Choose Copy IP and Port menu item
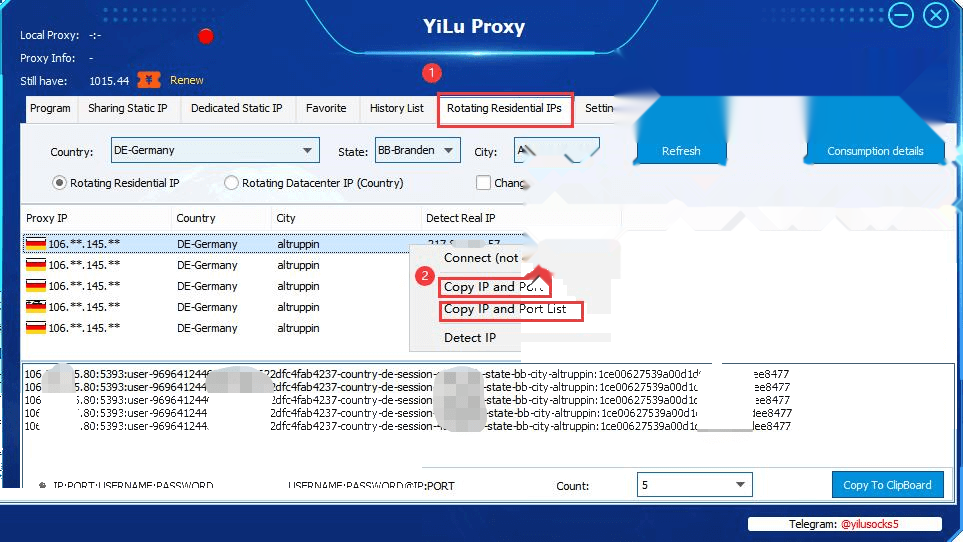 click(494, 287)
